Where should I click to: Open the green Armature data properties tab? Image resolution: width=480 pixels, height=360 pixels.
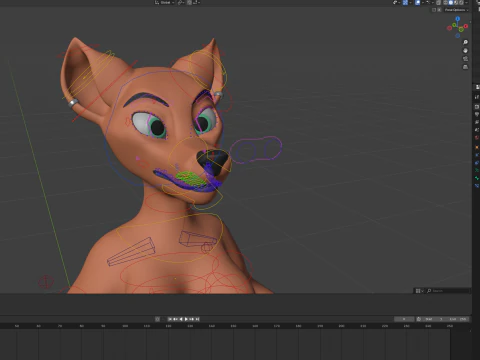(477, 170)
